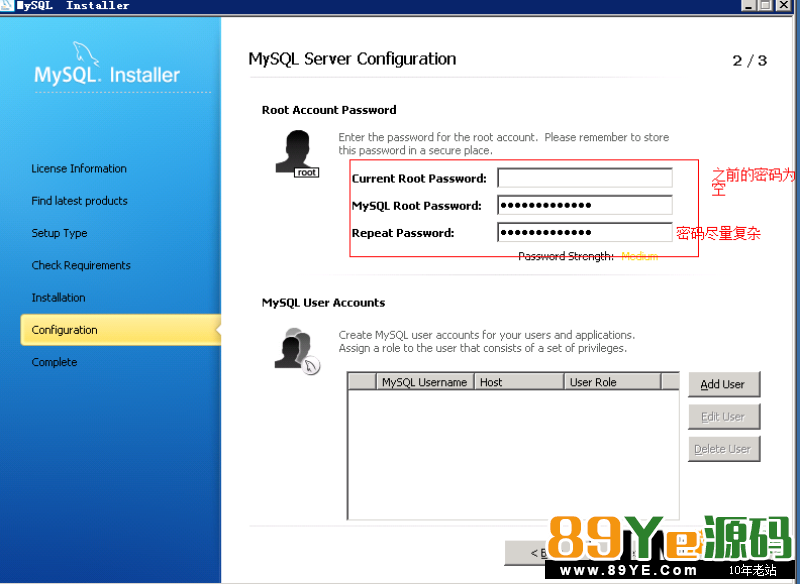Close the MySQL Installer window
The height and width of the screenshot is (584, 800).
point(783,5)
